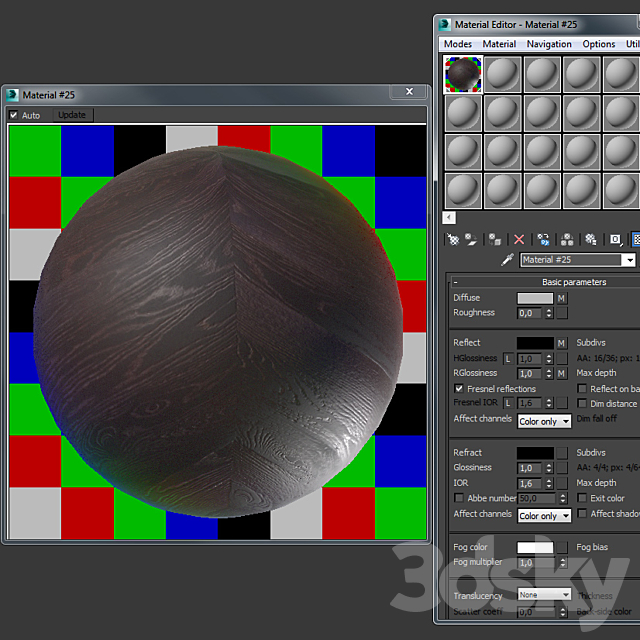Select the wood material sample slot

[463, 74]
